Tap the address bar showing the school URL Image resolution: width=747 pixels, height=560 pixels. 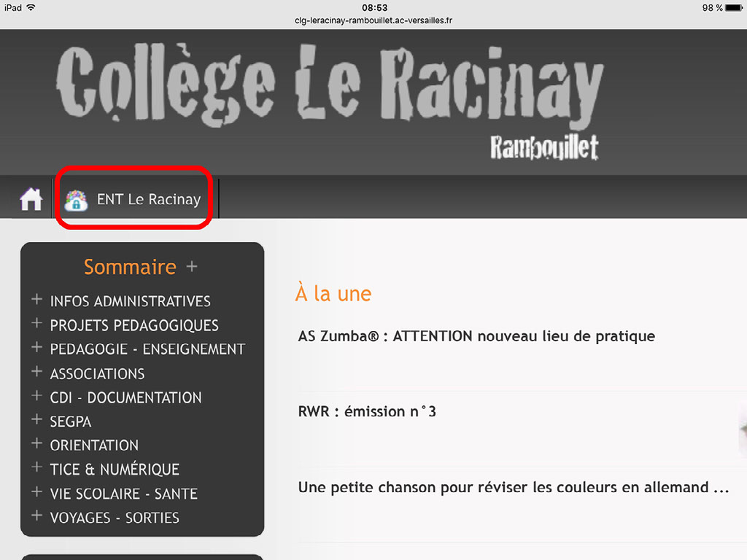[x=373, y=20]
